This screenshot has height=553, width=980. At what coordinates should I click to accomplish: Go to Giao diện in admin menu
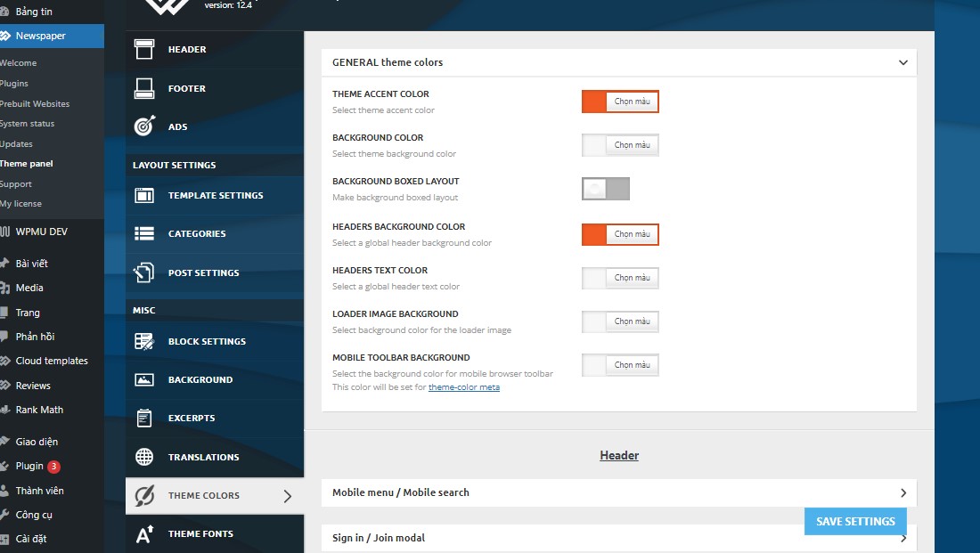[x=37, y=442]
